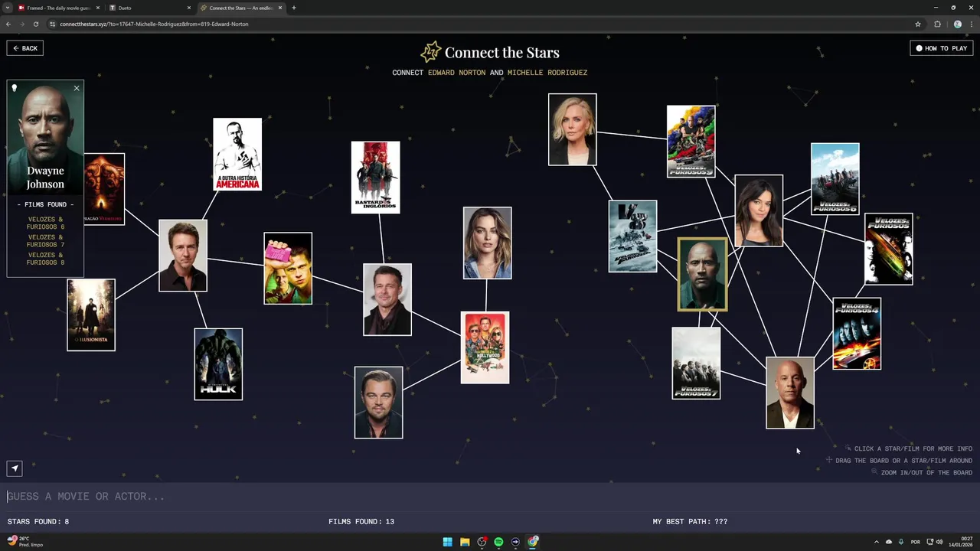Screen dimensions: 980x551
Task: Close the Dueto browser tab
Action: [188, 8]
